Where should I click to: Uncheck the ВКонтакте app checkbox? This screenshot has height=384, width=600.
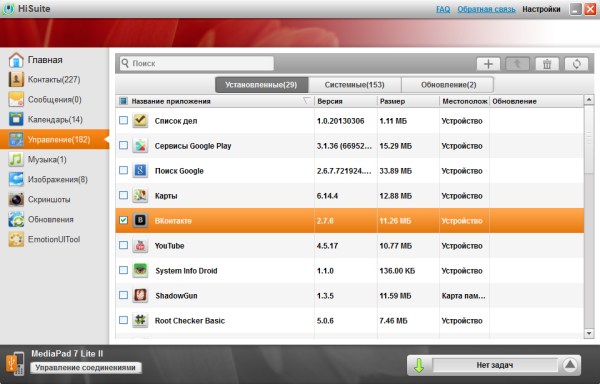(x=123, y=220)
